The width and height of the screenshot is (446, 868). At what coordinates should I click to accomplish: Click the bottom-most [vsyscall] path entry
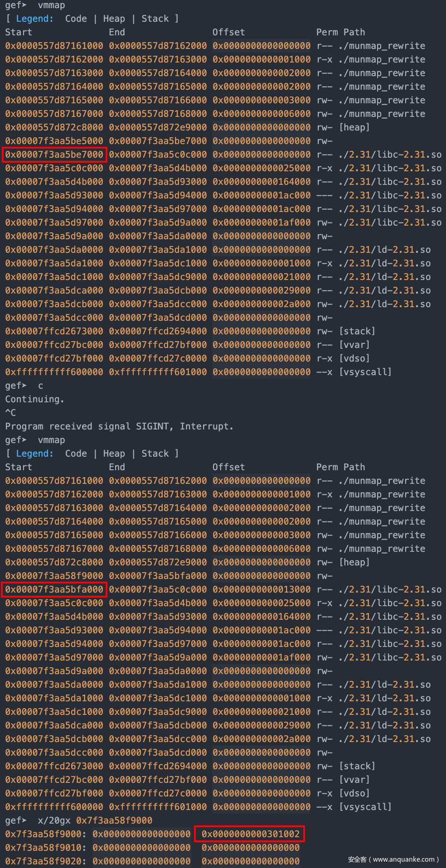coord(365,807)
